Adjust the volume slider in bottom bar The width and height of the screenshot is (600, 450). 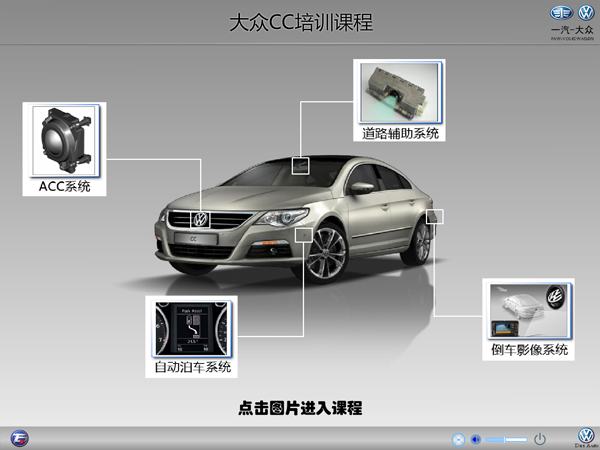(506, 439)
